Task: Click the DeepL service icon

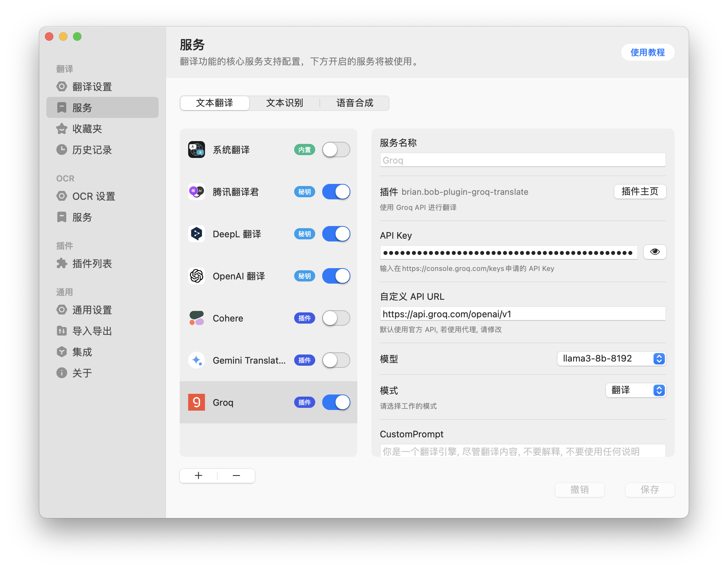Action: 197,234
